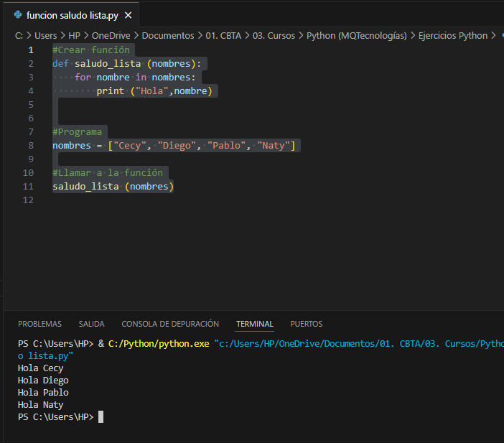Open the Users breadcrumb folder

(45, 35)
